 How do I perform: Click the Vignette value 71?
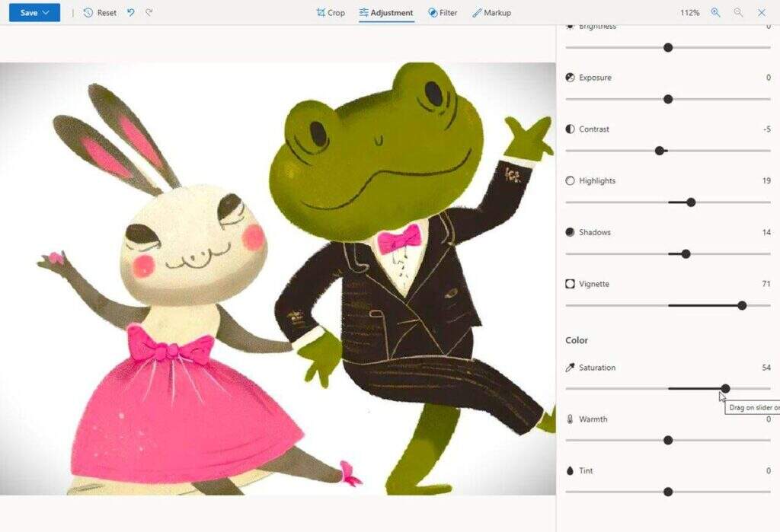pyautogui.click(x=766, y=284)
